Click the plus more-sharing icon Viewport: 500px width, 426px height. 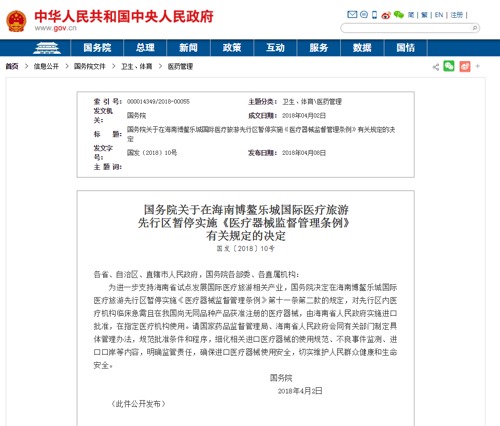pos(478,66)
